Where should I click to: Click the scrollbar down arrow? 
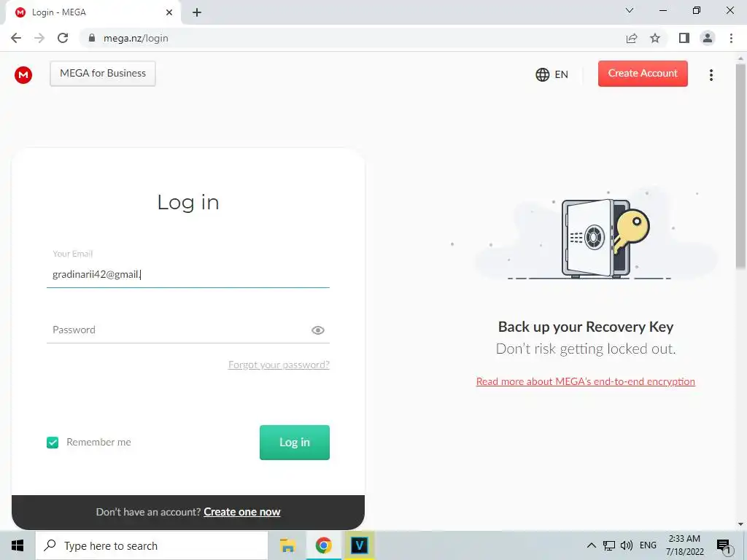coord(741,524)
